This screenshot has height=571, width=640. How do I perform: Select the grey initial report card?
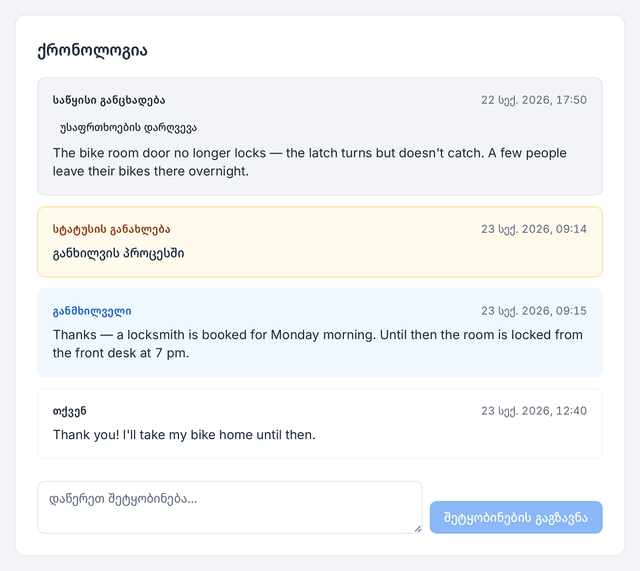(x=320, y=137)
